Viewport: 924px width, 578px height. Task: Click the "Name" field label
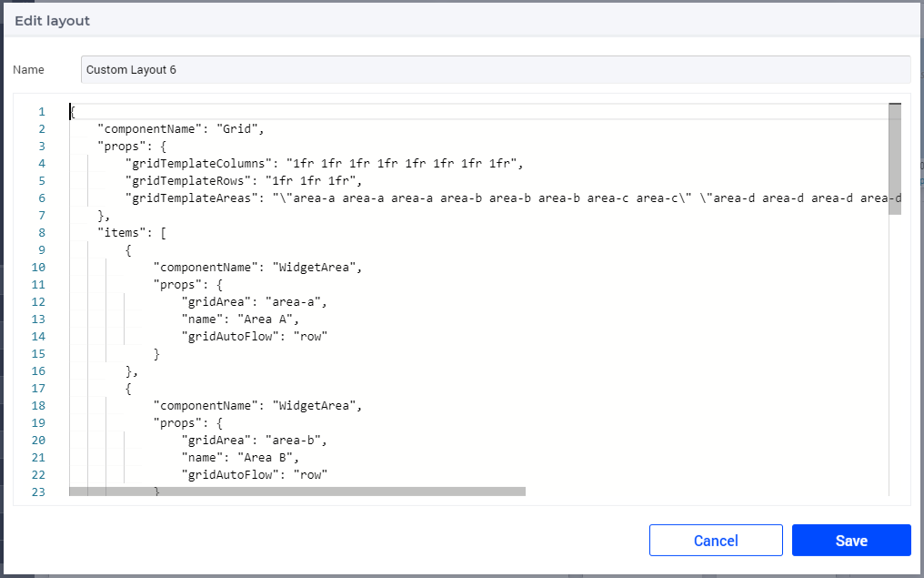pos(28,69)
